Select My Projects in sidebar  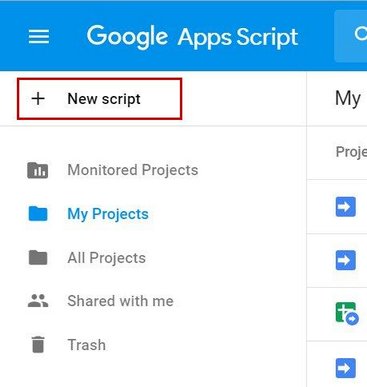tap(108, 214)
